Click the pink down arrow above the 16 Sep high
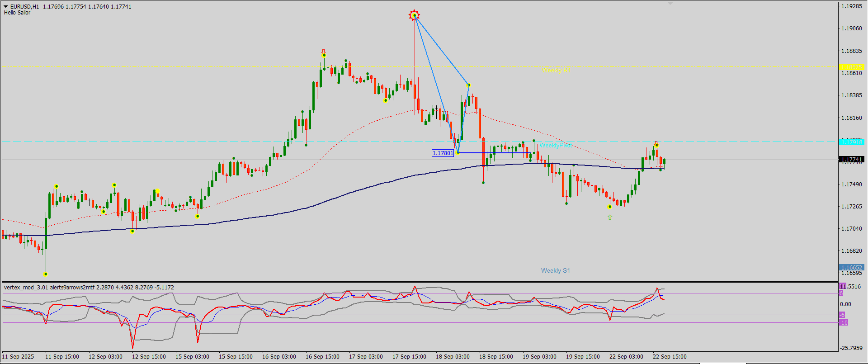868x364 pixels. 323,51
